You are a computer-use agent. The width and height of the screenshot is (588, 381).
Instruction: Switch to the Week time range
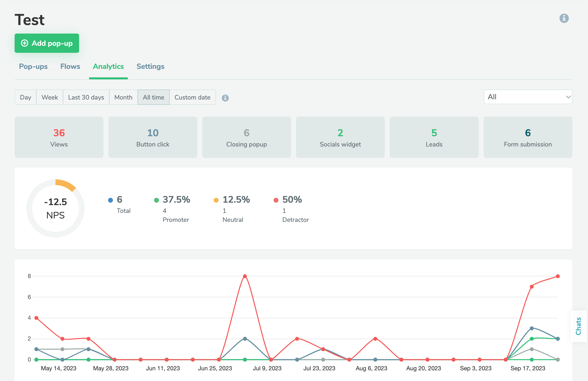point(49,97)
